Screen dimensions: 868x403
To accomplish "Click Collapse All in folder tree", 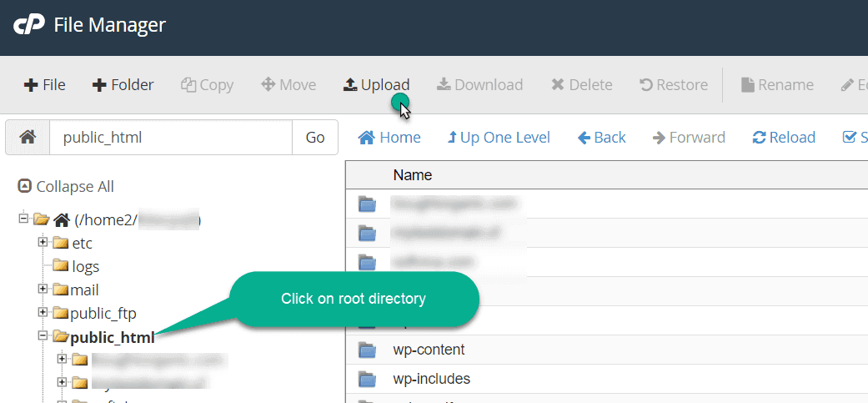I will coord(66,187).
